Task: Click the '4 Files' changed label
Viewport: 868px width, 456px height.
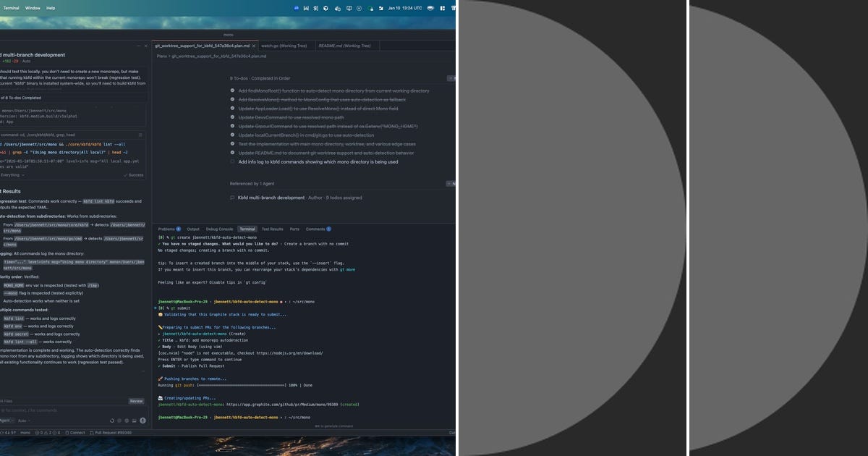Action: [x=6, y=400]
